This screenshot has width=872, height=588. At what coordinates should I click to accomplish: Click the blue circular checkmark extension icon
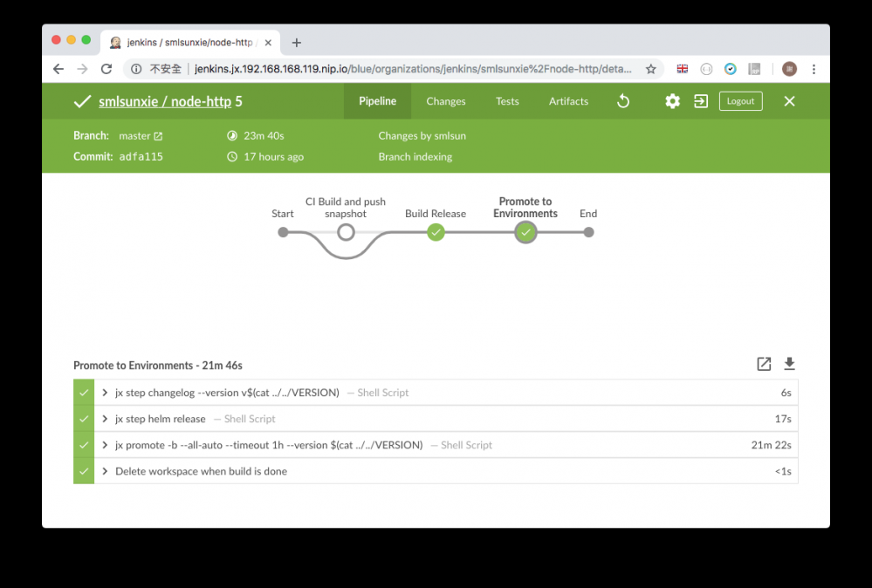coord(731,69)
